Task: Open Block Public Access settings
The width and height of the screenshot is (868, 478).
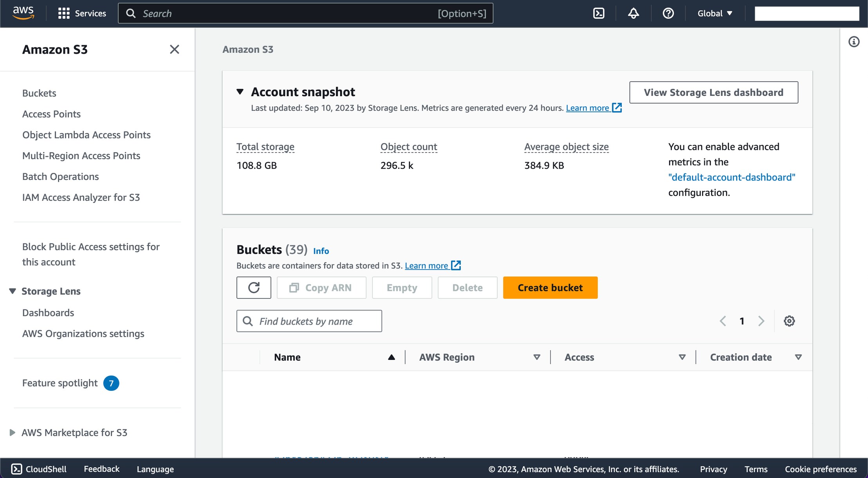Action: tap(91, 254)
